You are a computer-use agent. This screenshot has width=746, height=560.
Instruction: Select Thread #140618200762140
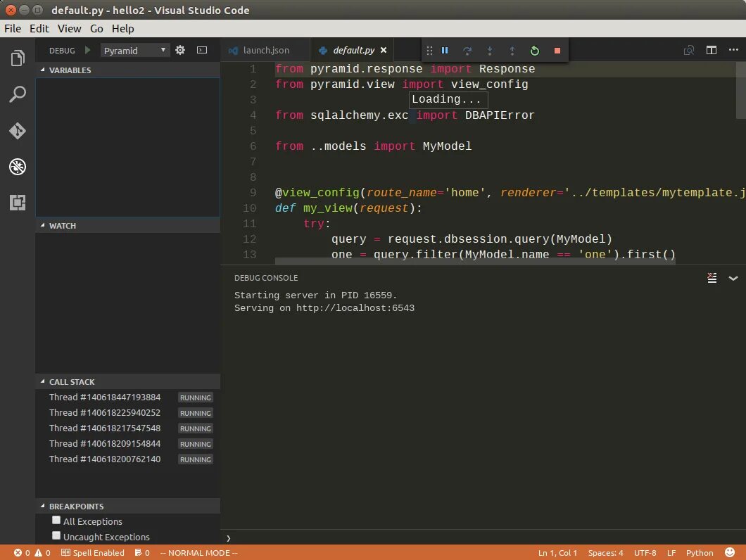coord(127,459)
